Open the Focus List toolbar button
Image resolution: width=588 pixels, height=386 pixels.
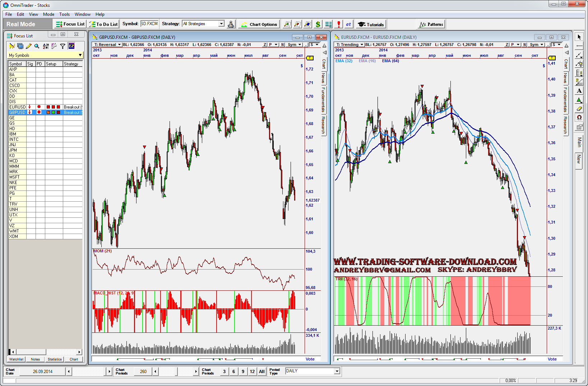[70, 24]
